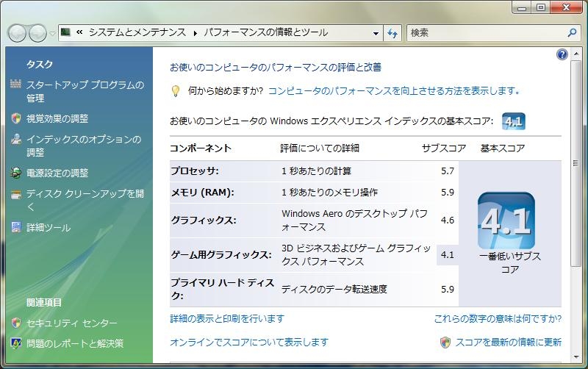Click the プライマリ ハード ディスク: row label
The width and height of the screenshot is (588, 369).
click(x=222, y=289)
